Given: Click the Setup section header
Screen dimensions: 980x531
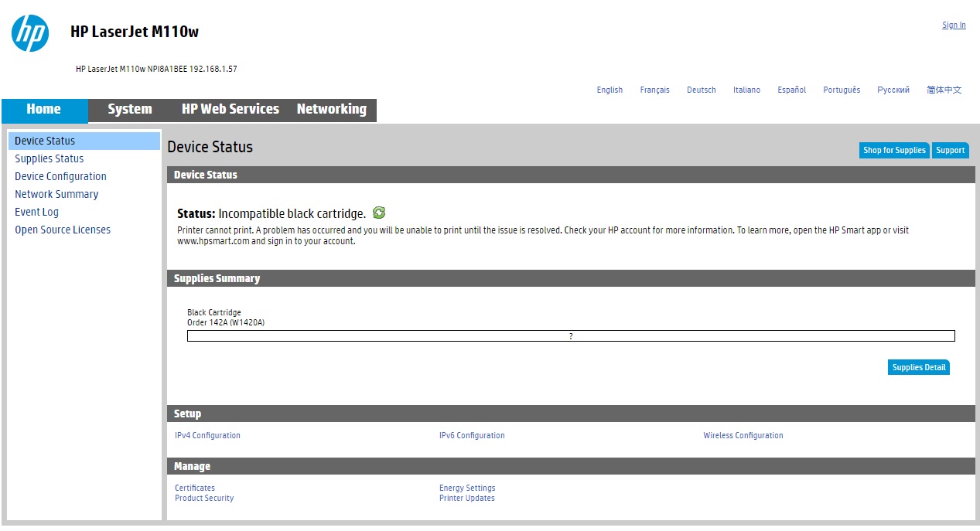Looking at the screenshot, I should [x=571, y=414].
